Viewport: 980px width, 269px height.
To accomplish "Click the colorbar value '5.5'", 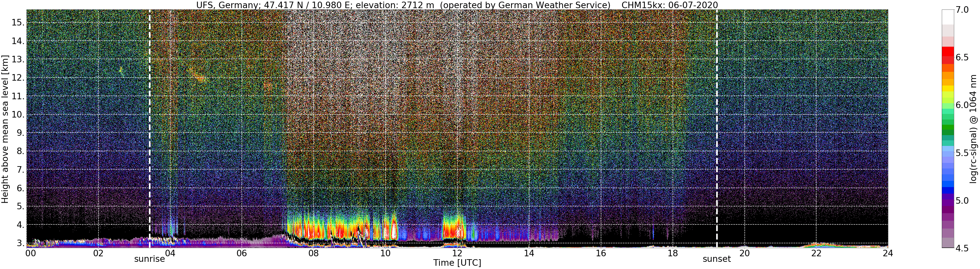I will click(962, 152).
